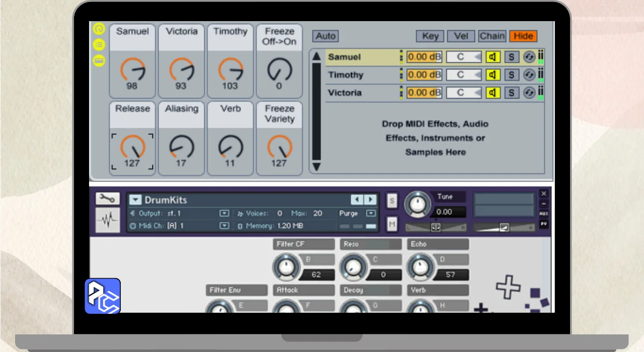Mute the DrumKits instrument with M button
This screenshot has width=644, height=352.
pyautogui.click(x=392, y=224)
